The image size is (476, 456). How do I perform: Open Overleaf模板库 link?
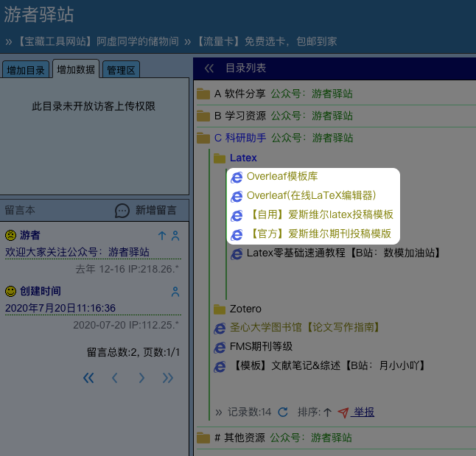[x=282, y=176]
